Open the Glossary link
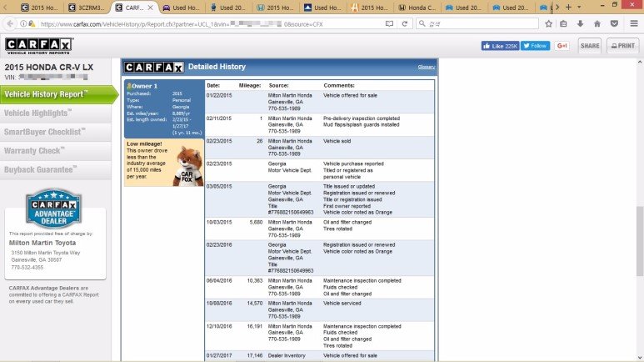The width and height of the screenshot is (644, 362). [x=427, y=67]
